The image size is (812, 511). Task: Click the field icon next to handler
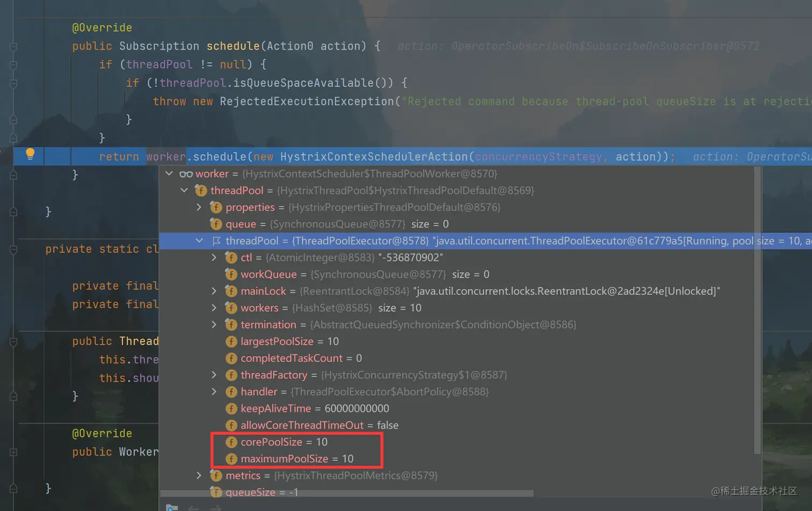tap(231, 392)
